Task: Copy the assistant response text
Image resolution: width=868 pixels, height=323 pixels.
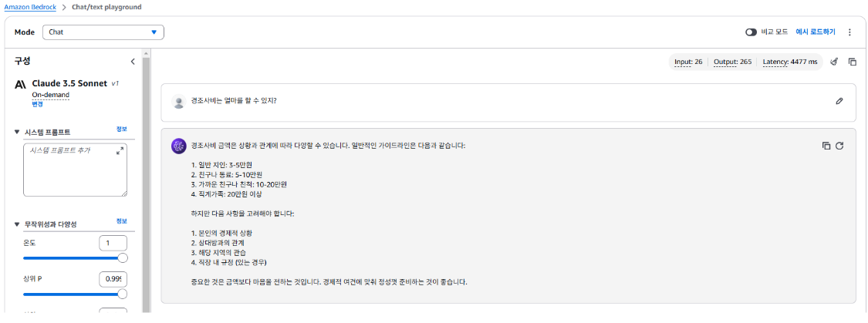Action: [x=826, y=146]
